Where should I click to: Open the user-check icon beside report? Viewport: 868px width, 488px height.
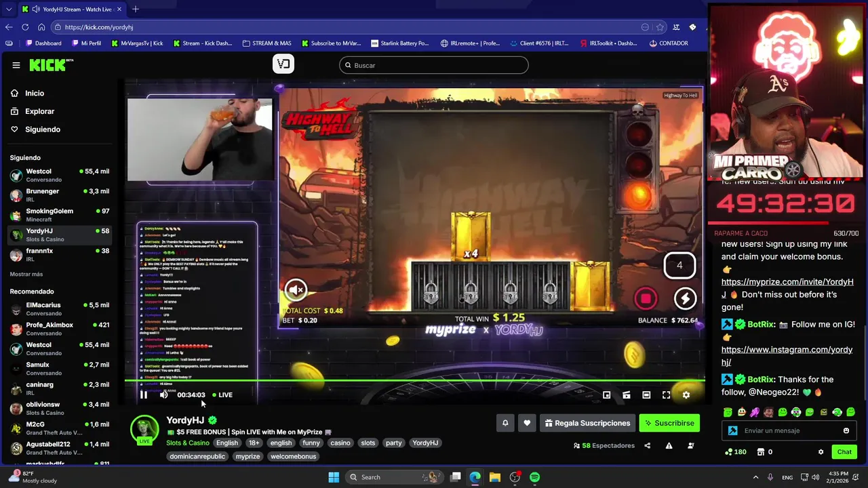691,445
